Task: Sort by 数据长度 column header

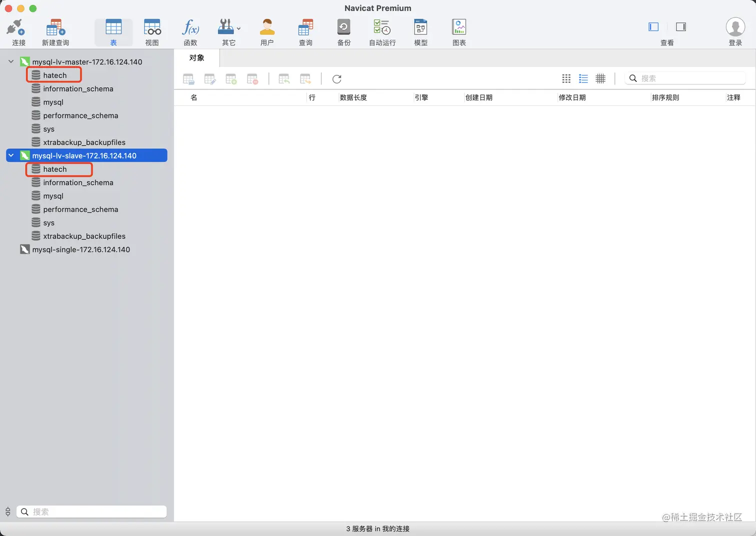Action: 353,97
